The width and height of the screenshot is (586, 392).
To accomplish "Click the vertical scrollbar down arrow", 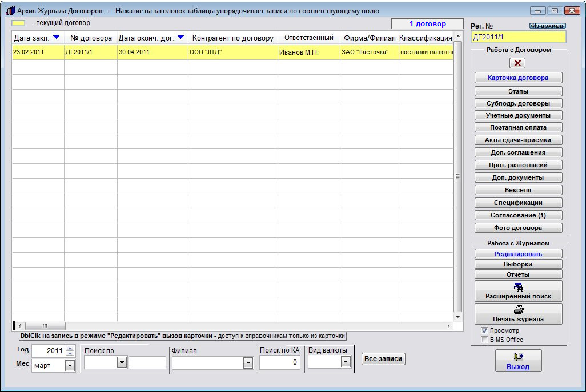I will tap(458, 317).
